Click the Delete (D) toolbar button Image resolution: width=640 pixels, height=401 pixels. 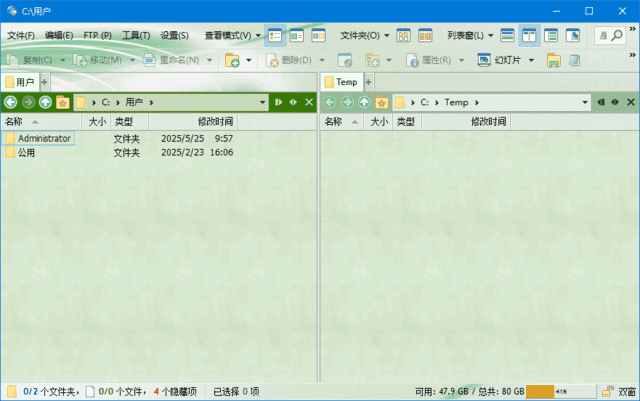(x=289, y=60)
